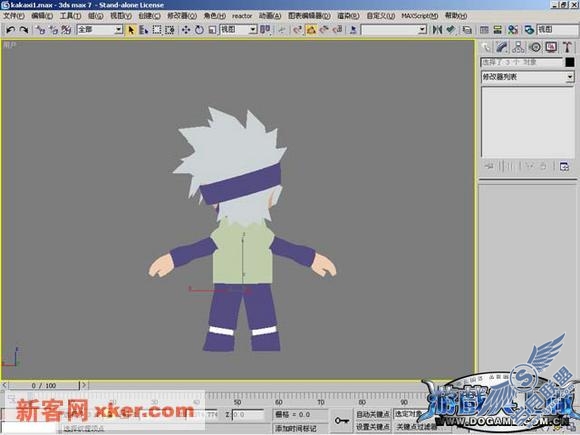Screen dimensions: 580x435
Task: Switch to the Display command panel tab
Action: coord(551,47)
